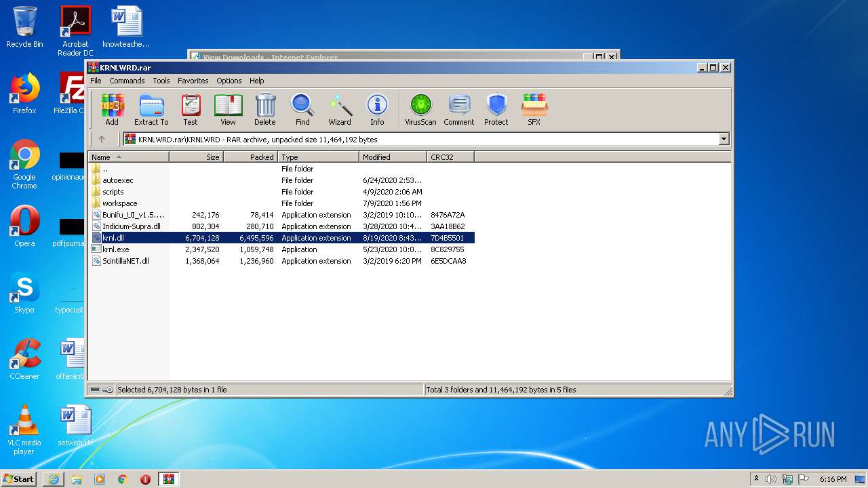Click the SFX conversion icon
868x488 pixels.
534,110
